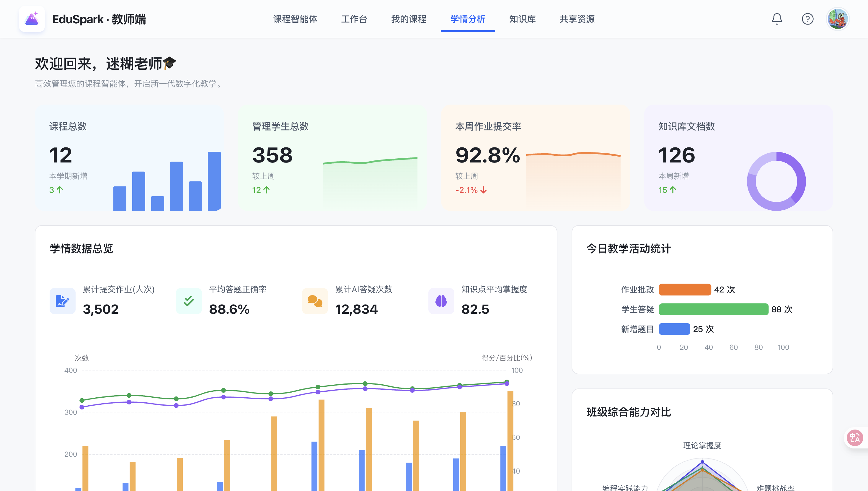Click the 88.6% accuracy value
Viewport: 868px width, 491px height.
click(229, 309)
